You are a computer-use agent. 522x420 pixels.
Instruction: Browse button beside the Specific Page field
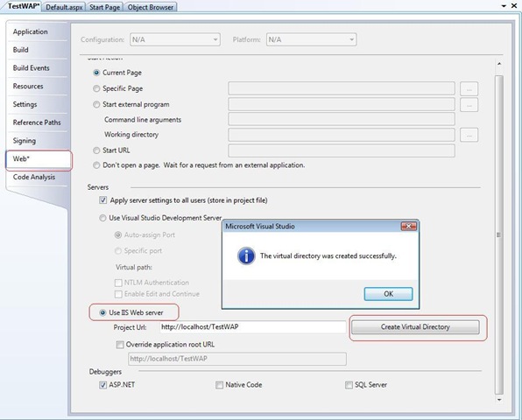coord(469,89)
